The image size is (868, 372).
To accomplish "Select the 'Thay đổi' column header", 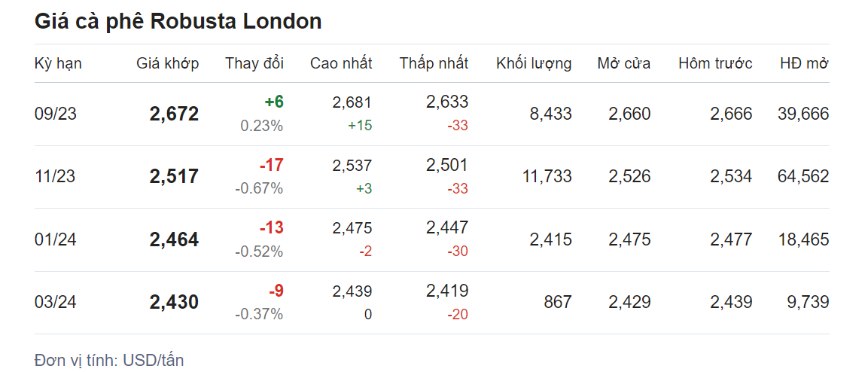I will click(254, 63).
